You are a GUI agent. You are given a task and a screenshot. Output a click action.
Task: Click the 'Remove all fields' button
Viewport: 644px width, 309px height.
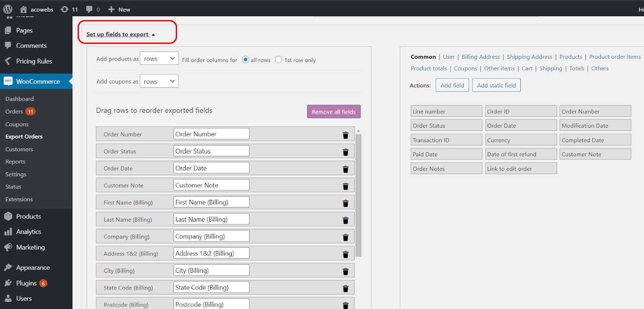(x=334, y=112)
